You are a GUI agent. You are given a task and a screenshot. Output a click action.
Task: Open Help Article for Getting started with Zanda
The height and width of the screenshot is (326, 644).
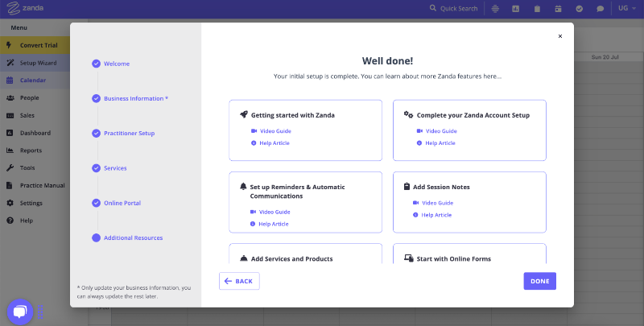(270, 143)
